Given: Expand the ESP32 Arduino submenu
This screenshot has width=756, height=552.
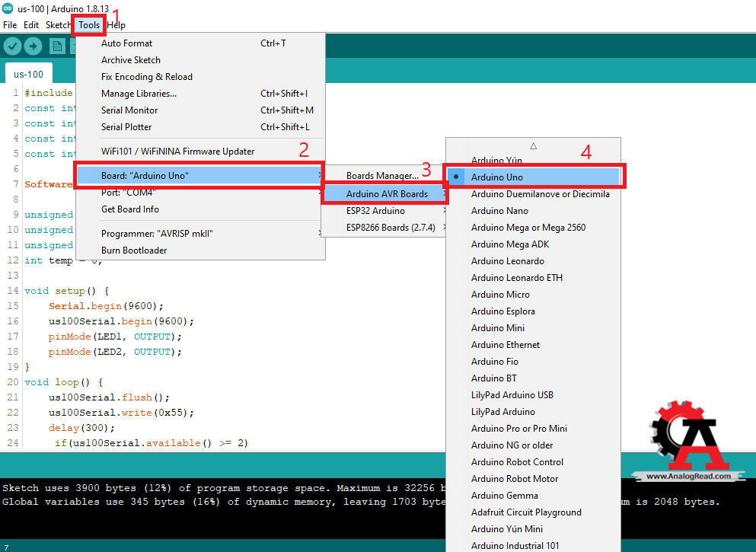Looking at the screenshot, I should [384, 211].
